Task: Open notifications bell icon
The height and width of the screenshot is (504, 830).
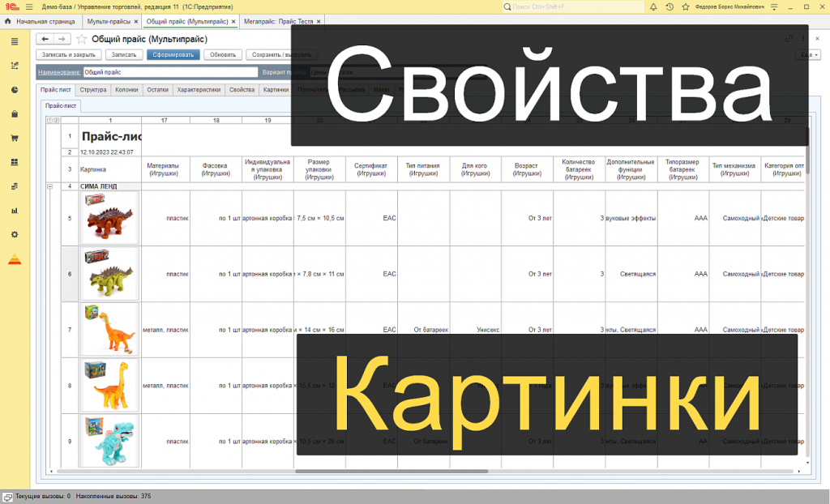Action: click(653, 6)
